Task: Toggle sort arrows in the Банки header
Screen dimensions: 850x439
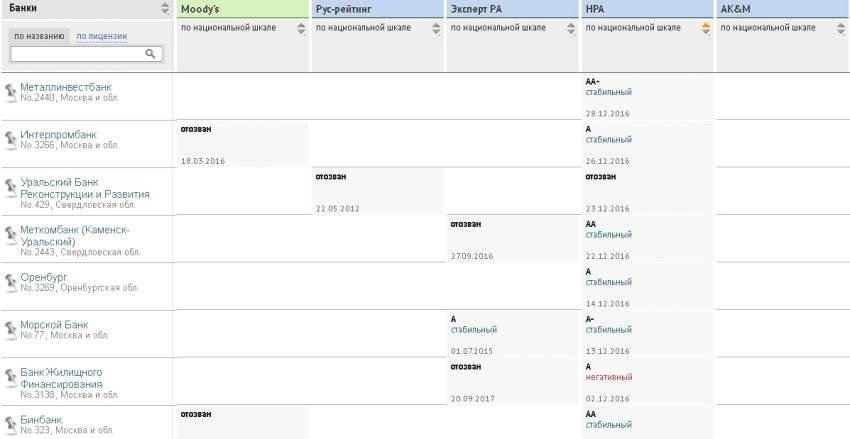Action: 165,9
